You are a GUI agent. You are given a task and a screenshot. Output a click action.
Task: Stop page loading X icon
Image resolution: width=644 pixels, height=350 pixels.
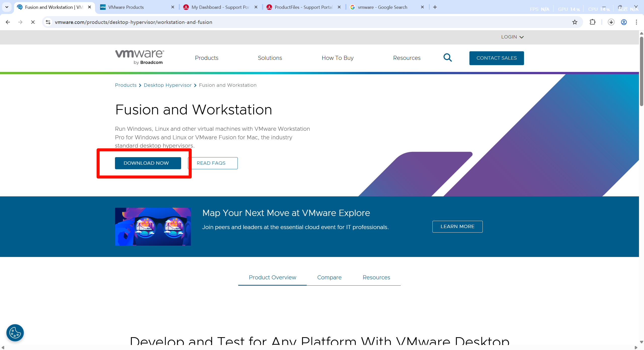click(33, 22)
